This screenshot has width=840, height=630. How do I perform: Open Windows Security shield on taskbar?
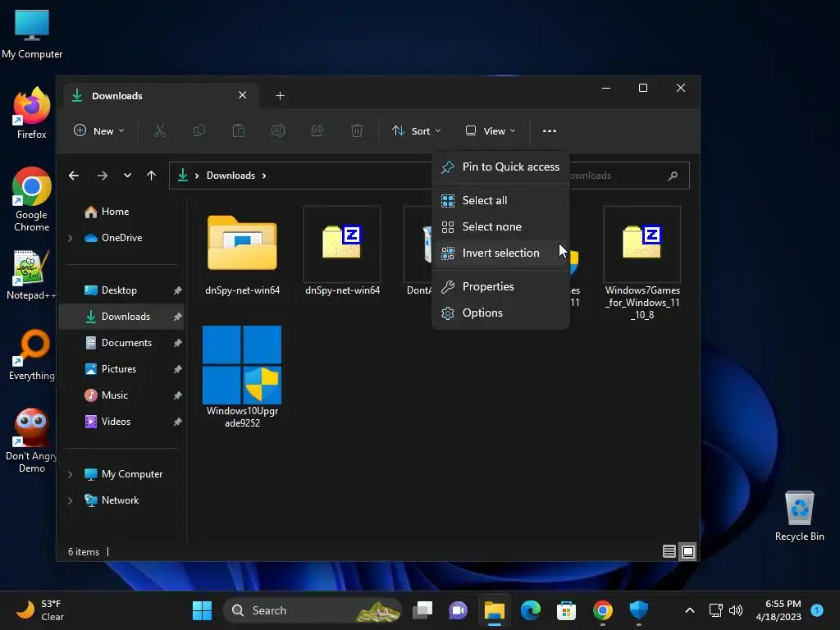pos(638,610)
